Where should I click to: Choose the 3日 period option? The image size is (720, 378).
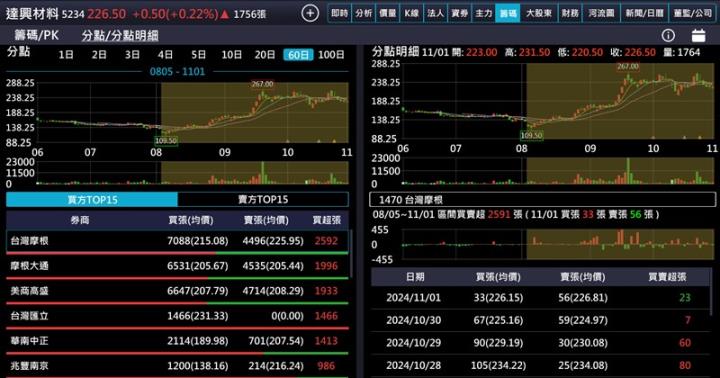(x=132, y=55)
